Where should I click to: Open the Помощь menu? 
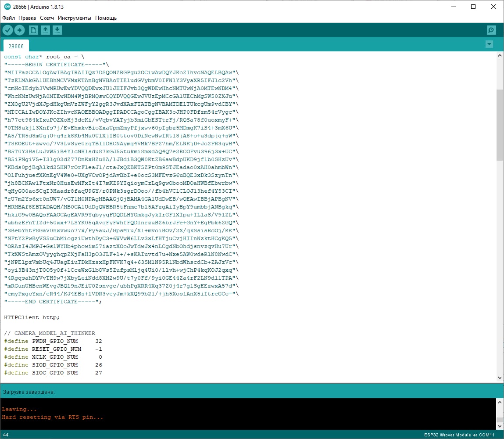coord(106,18)
